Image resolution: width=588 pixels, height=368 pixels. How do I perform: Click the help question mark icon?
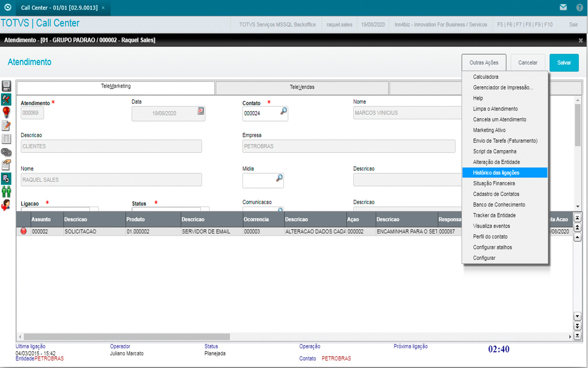579,7
